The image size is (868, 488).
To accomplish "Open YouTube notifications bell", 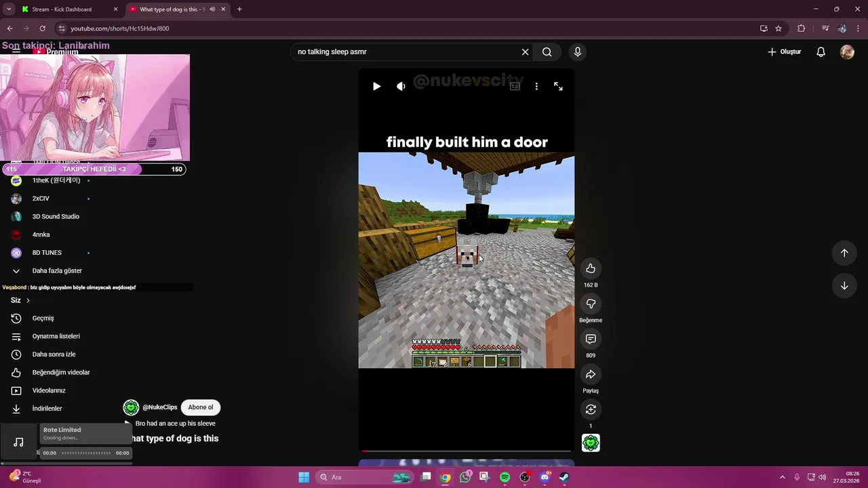I will click(821, 52).
